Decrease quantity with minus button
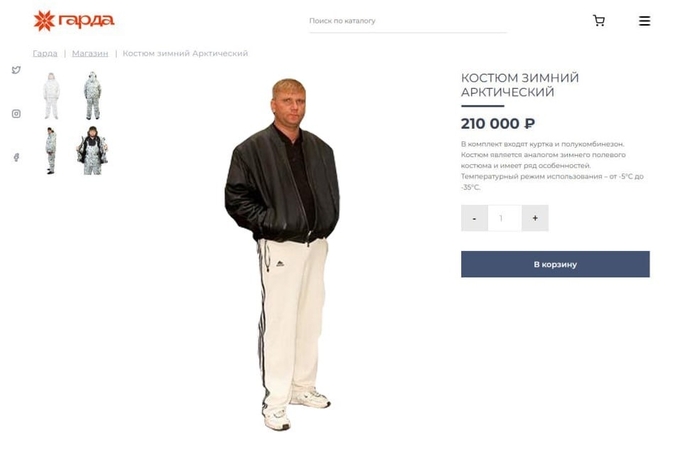The image size is (700, 453). pos(474,218)
